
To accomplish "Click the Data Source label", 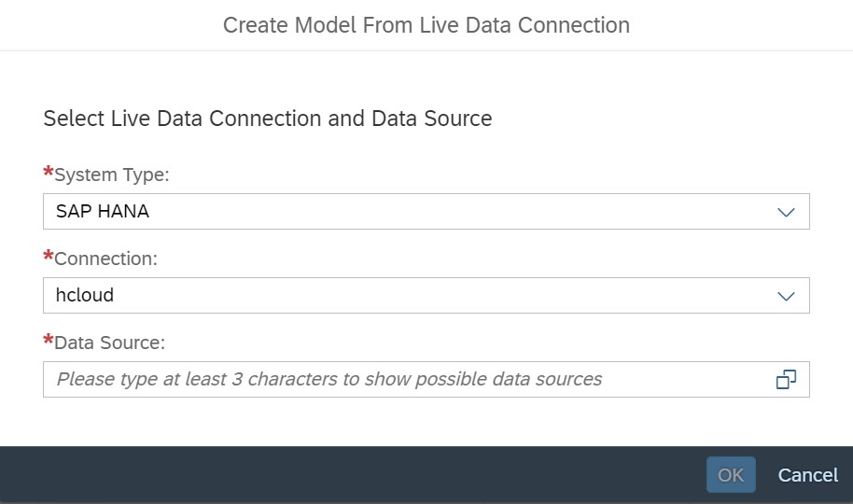I will click(x=109, y=343).
